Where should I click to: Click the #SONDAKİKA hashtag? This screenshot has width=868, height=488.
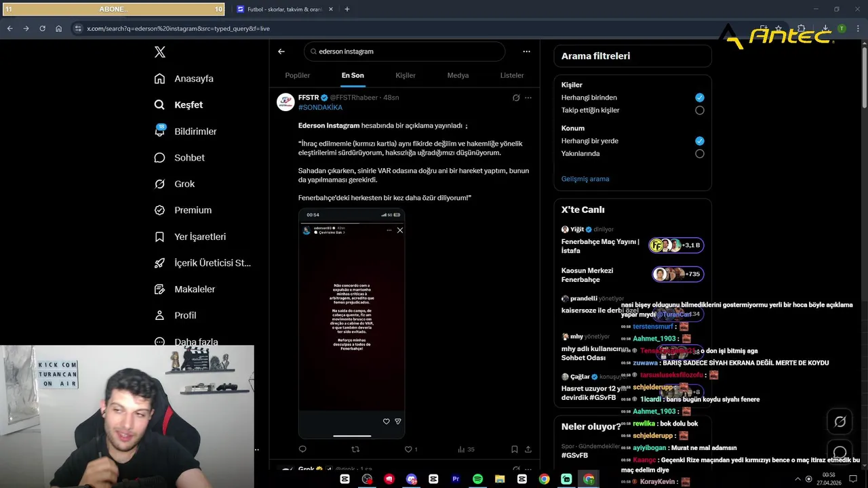(x=320, y=107)
